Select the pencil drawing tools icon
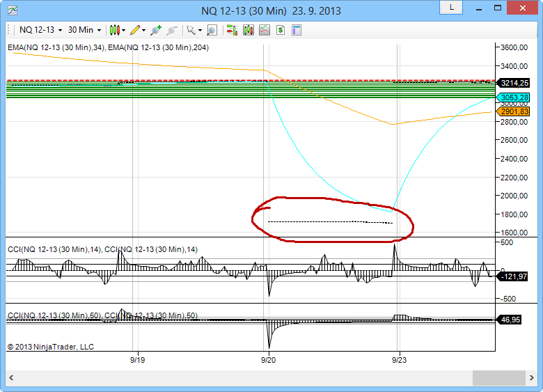The image size is (543, 392). tap(135, 30)
